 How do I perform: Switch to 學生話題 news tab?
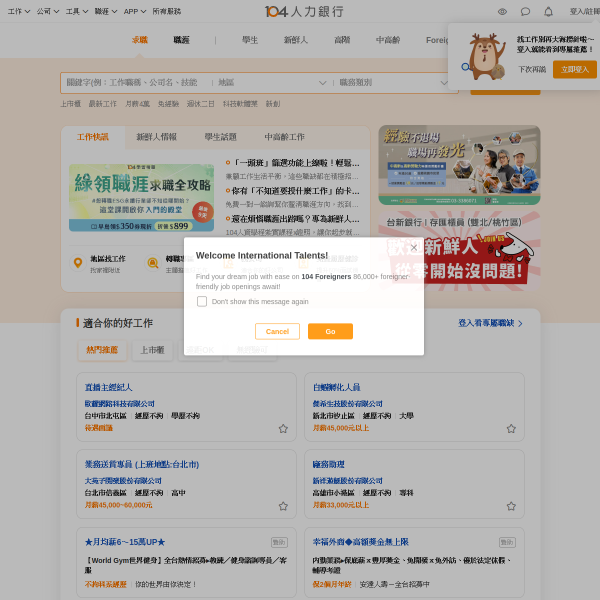[x=220, y=137]
